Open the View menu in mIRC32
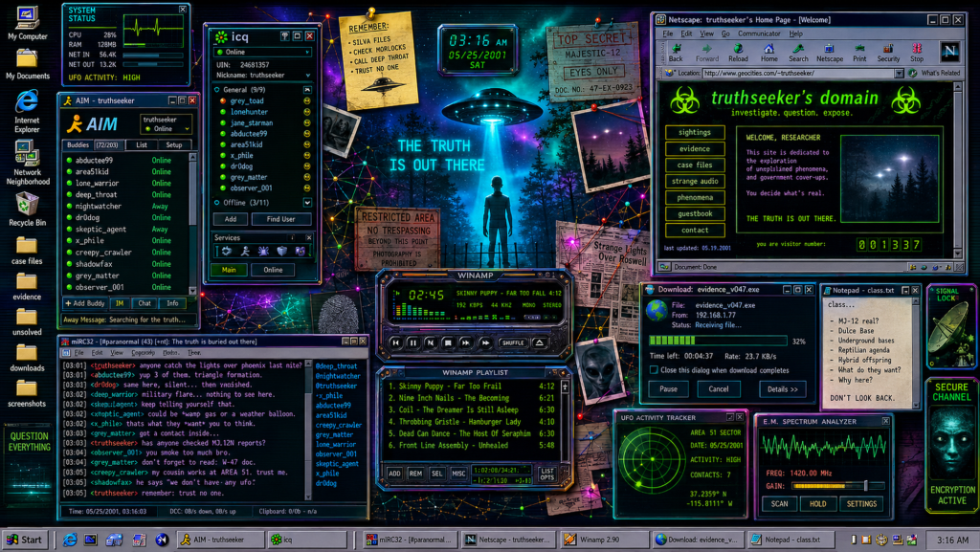980x552 pixels. [117, 353]
